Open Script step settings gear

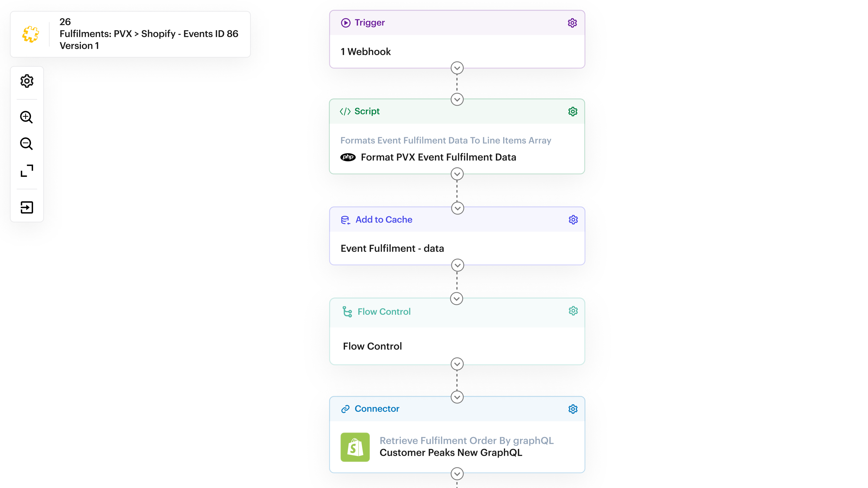(573, 111)
